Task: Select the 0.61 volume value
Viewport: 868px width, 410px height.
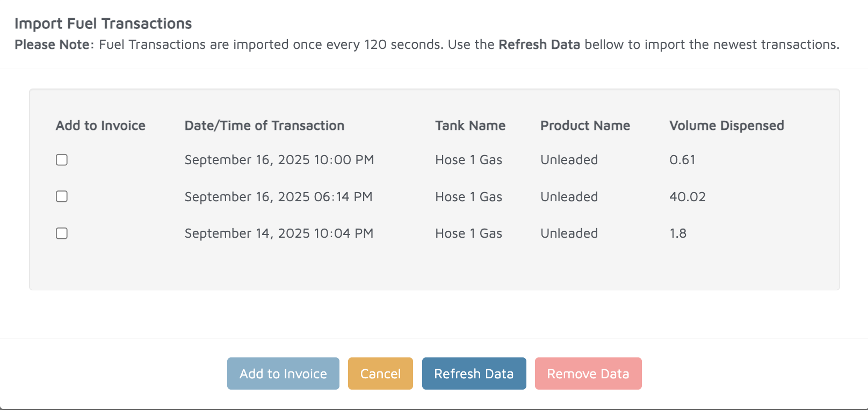Action: coord(682,160)
